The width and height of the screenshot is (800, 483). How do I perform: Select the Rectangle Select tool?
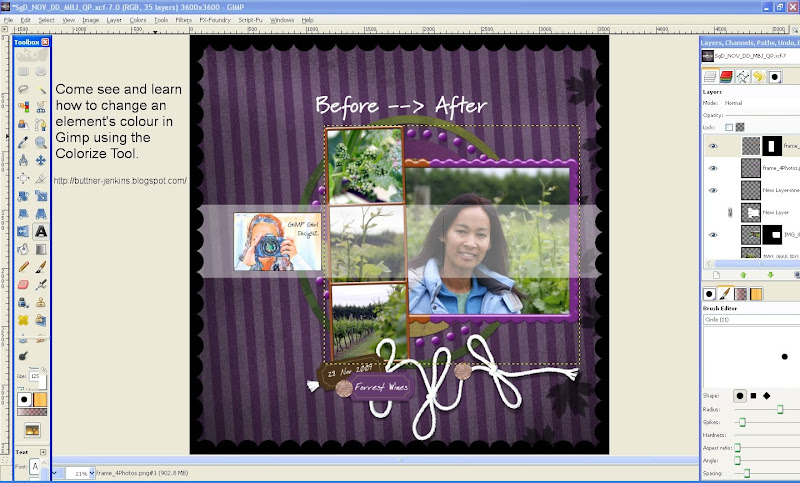pos(23,71)
